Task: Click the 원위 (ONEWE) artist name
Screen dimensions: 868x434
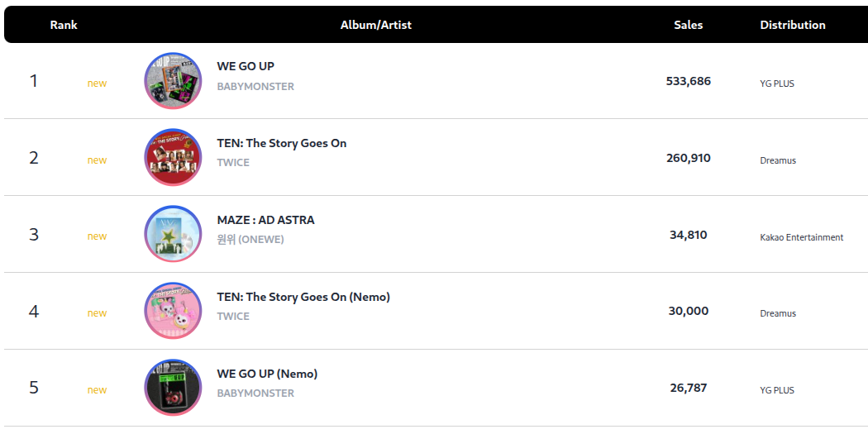Action: (250, 240)
